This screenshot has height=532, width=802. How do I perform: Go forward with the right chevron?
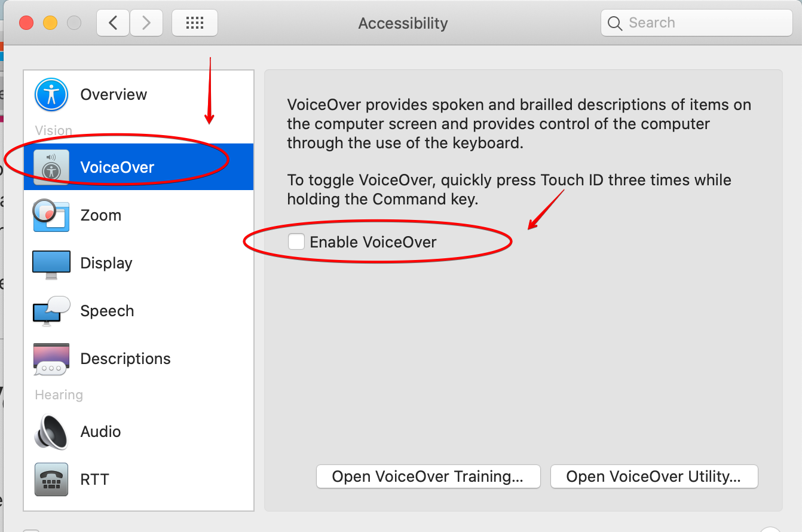[x=145, y=23]
